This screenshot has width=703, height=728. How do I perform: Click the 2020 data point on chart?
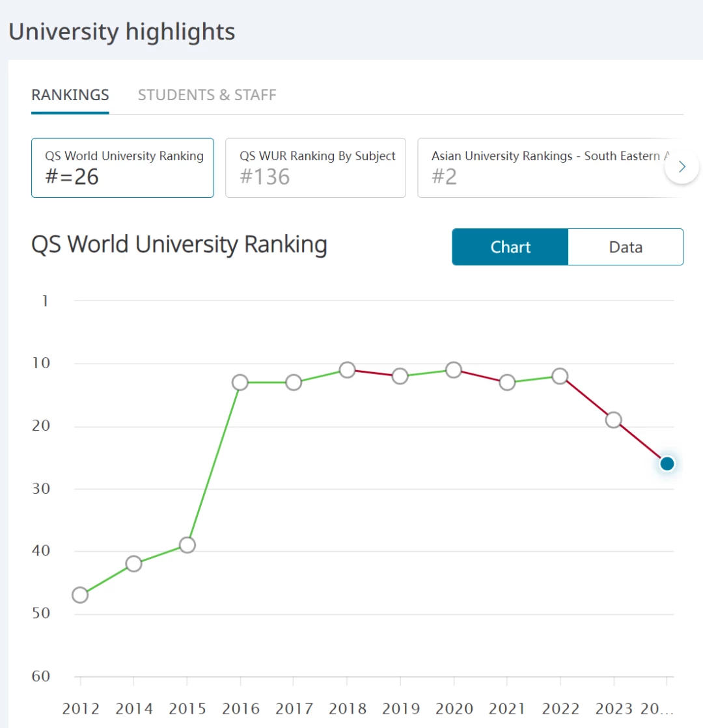tap(454, 370)
